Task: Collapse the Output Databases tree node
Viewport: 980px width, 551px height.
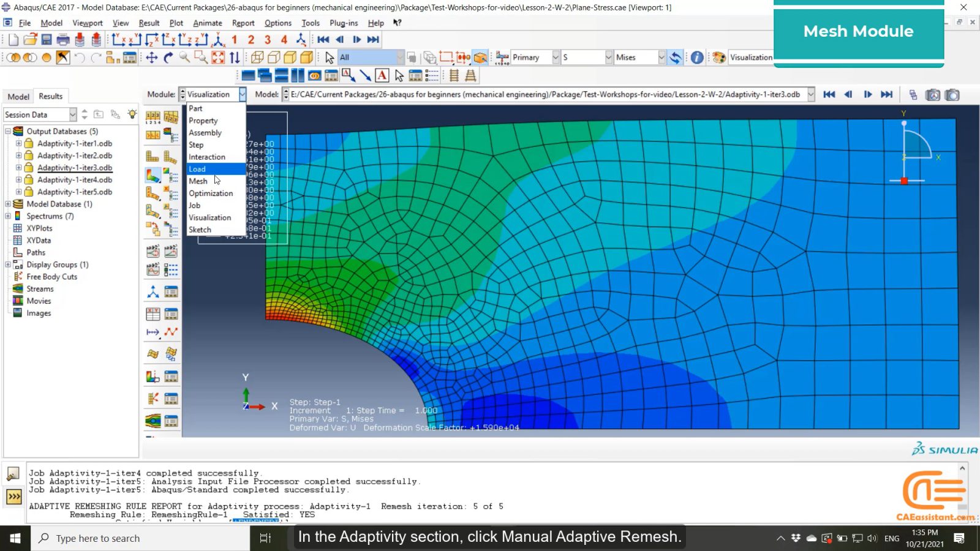Action: [x=8, y=131]
